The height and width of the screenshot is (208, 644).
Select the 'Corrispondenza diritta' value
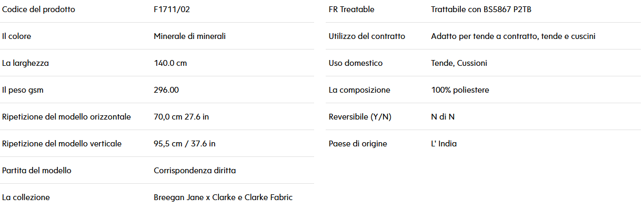tap(195, 171)
